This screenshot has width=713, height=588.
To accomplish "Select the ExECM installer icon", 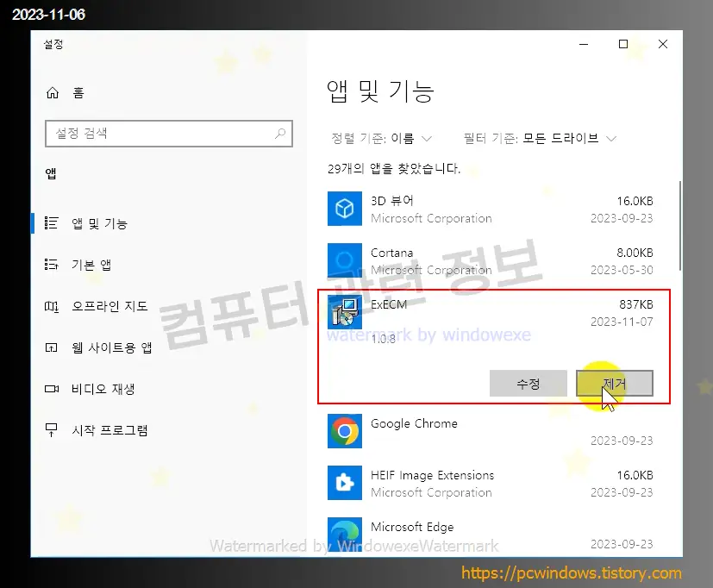I will pyautogui.click(x=345, y=312).
